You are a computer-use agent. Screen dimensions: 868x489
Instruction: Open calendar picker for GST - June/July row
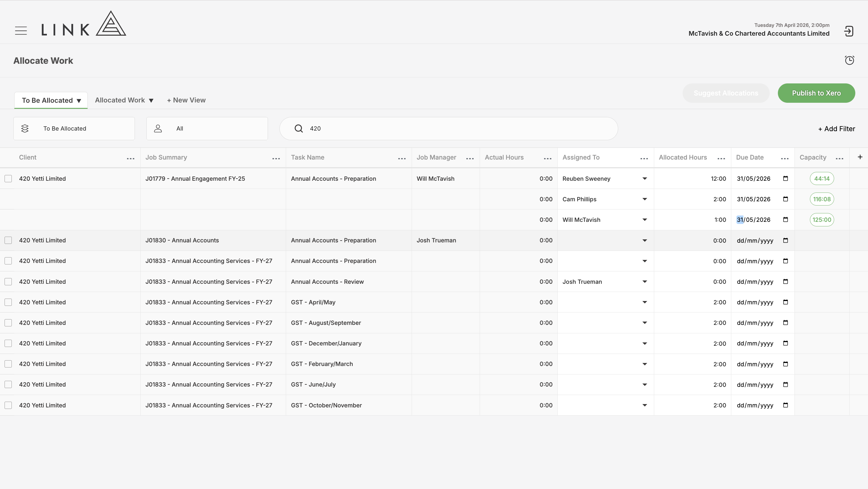point(785,385)
